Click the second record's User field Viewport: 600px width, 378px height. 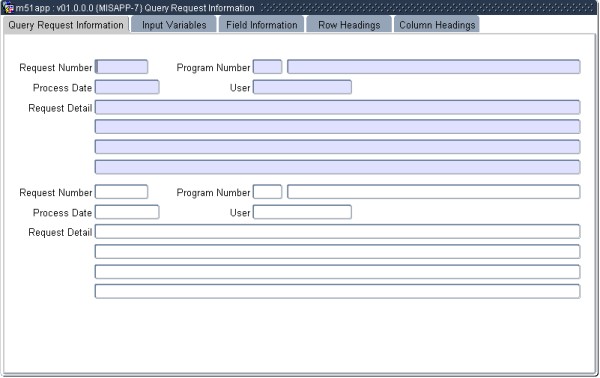302,212
